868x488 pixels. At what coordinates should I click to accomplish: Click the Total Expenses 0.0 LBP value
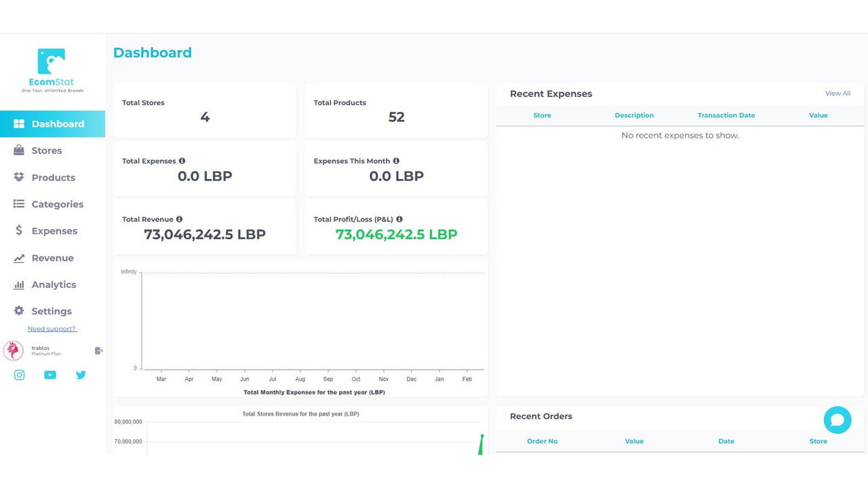pos(205,176)
